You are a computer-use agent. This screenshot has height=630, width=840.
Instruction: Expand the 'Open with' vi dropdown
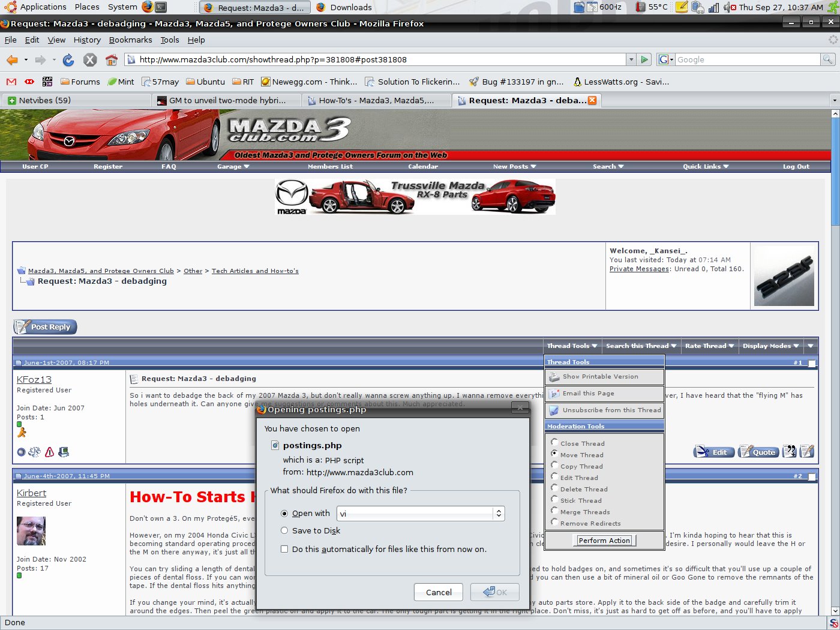point(498,514)
